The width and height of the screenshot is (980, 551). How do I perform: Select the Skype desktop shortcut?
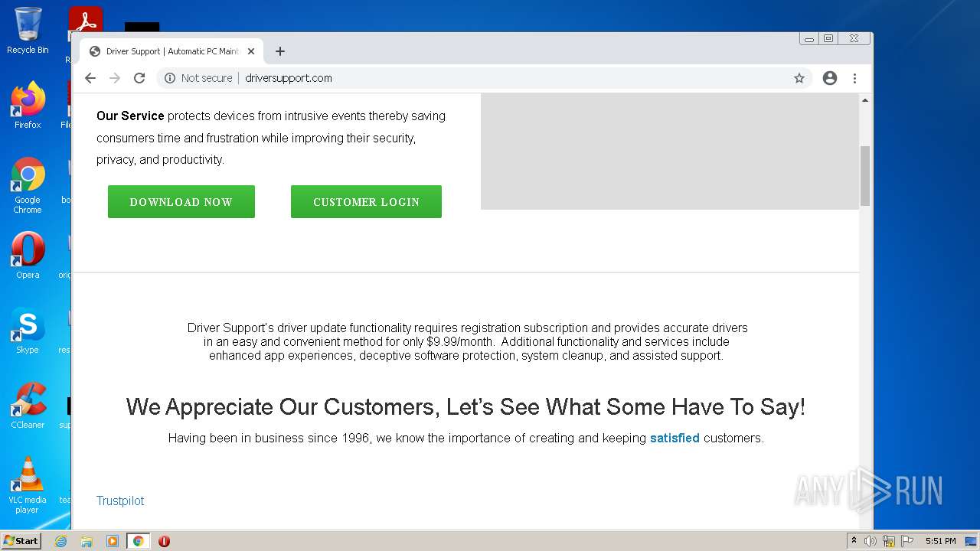coord(28,331)
